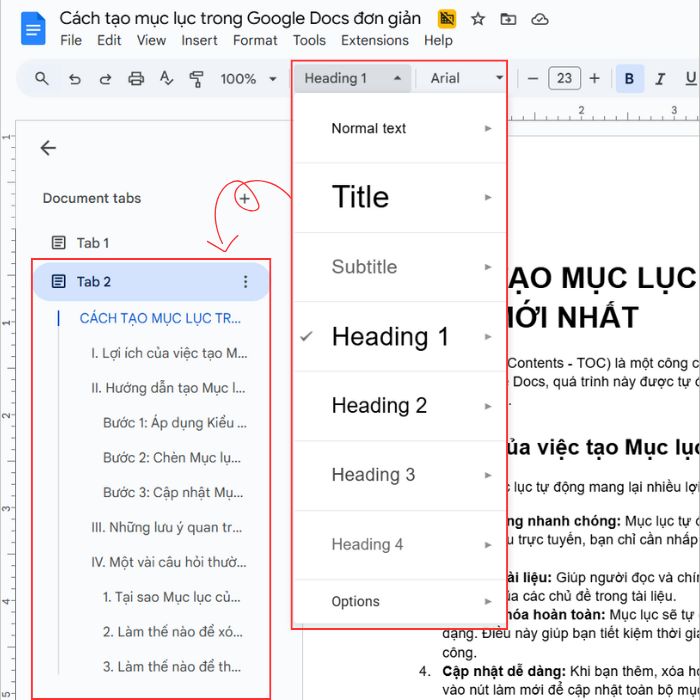Screen dimensions: 700x700
Task: Star this document
Action: pyautogui.click(x=478, y=19)
